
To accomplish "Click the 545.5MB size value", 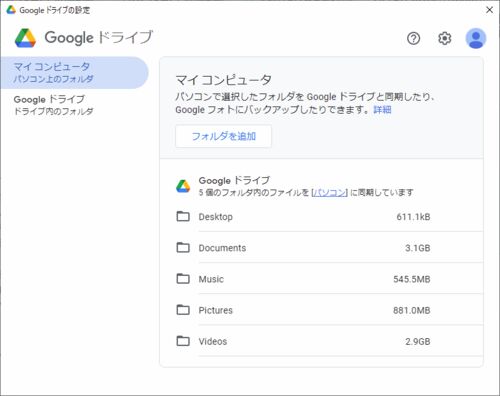I will [x=412, y=279].
